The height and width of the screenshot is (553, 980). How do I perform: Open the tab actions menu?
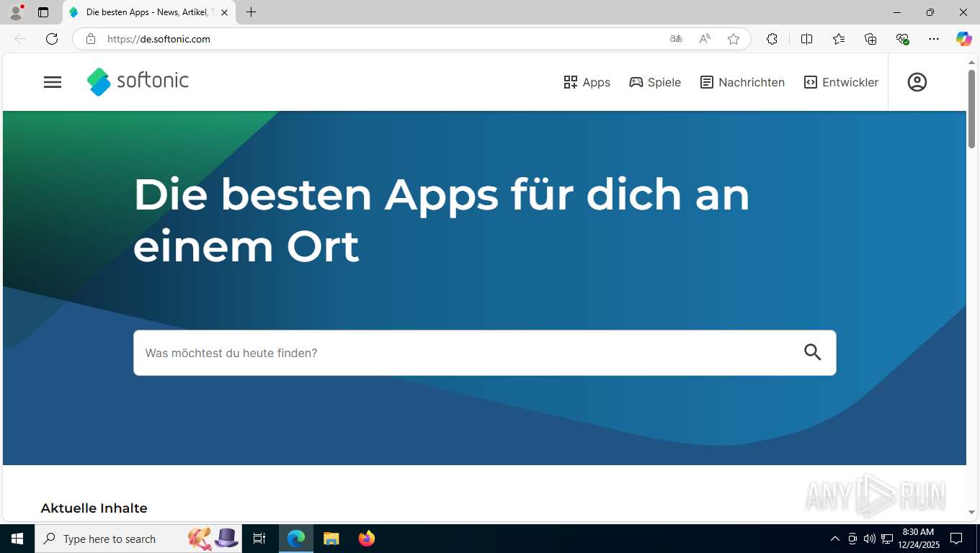pos(43,12)
